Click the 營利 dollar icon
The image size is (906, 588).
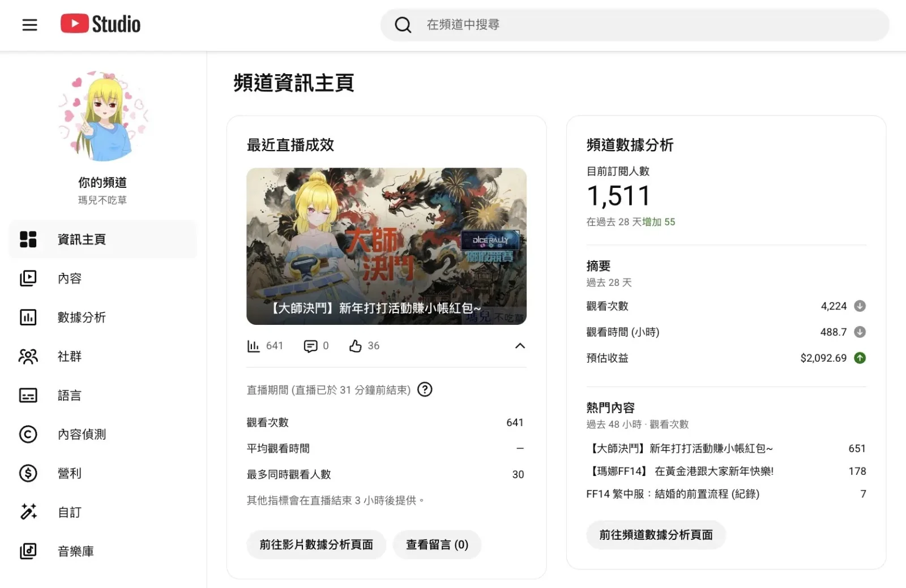28,473
